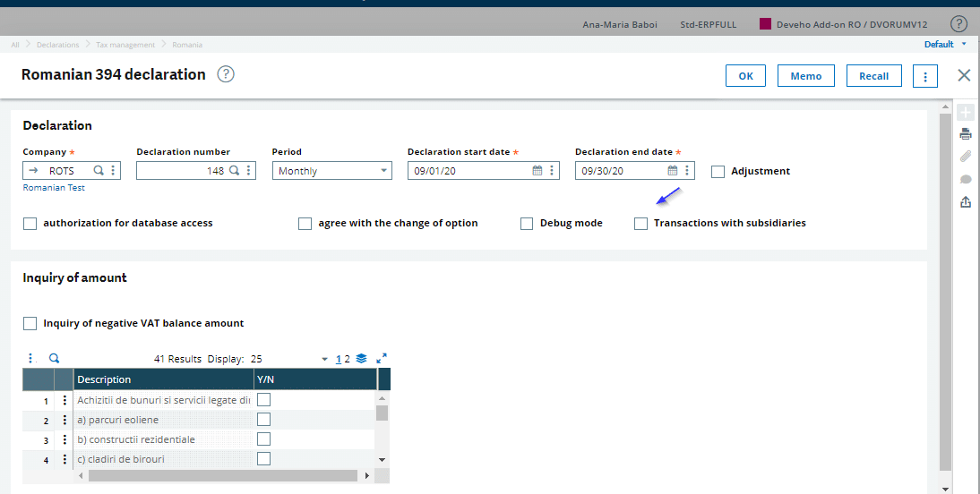Go to Tax management breadcrumb
980x494 pixels.
click(125, 45)
